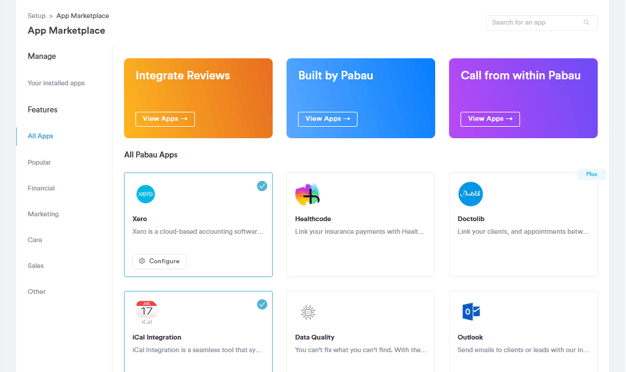Click the Healthcode app logo icon

click(x=307, y=194)
